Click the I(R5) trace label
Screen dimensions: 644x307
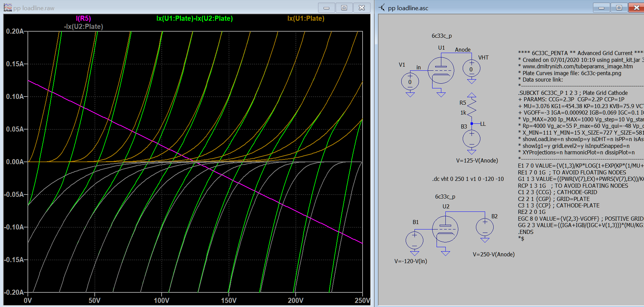pyautogui.click(x=83, y=18)
